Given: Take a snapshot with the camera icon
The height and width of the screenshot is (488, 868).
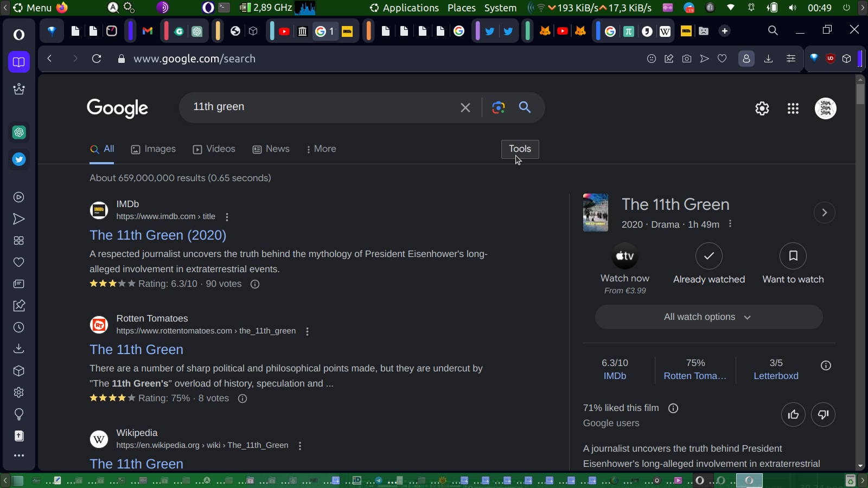Looking at the screenshot, I should (x=687, y=59).
